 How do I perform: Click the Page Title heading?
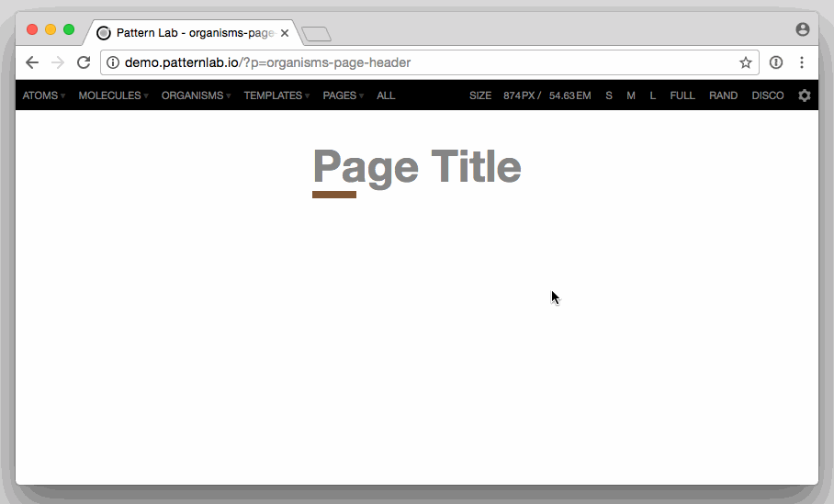coord(417,167)
